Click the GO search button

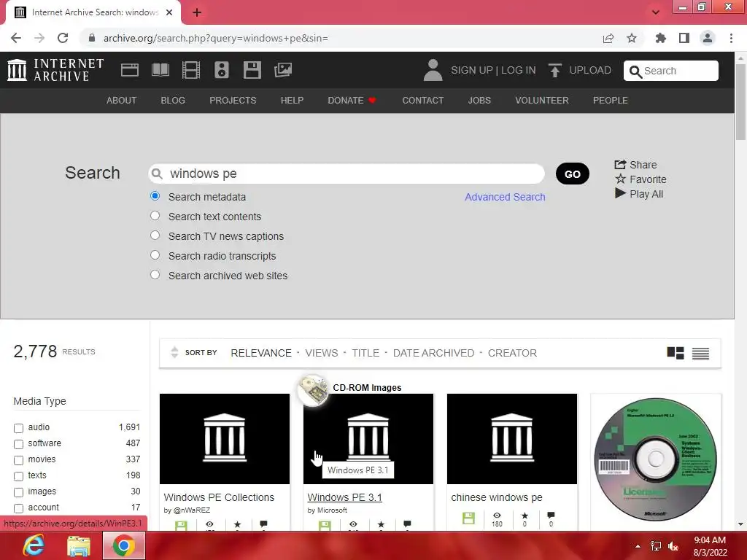click(572, 174)
